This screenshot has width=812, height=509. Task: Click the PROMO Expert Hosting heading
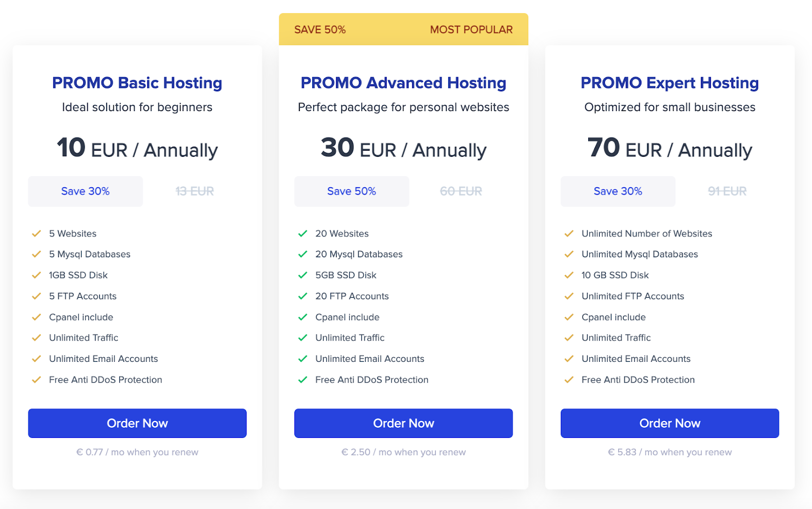point(669,83)
